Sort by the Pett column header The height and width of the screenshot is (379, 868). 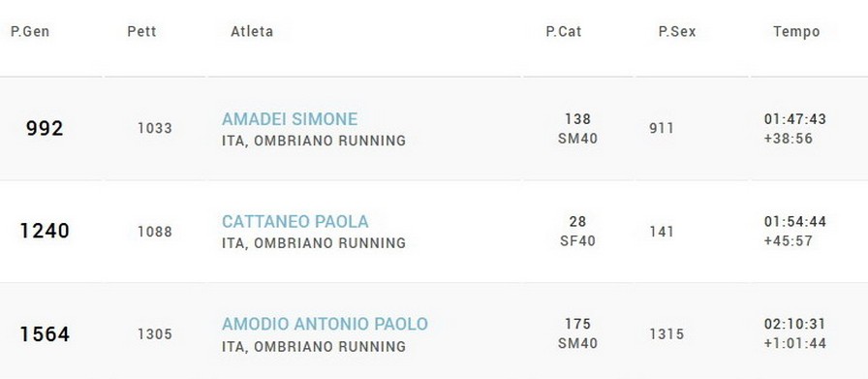pyautogui.click(x=141, y=32)
